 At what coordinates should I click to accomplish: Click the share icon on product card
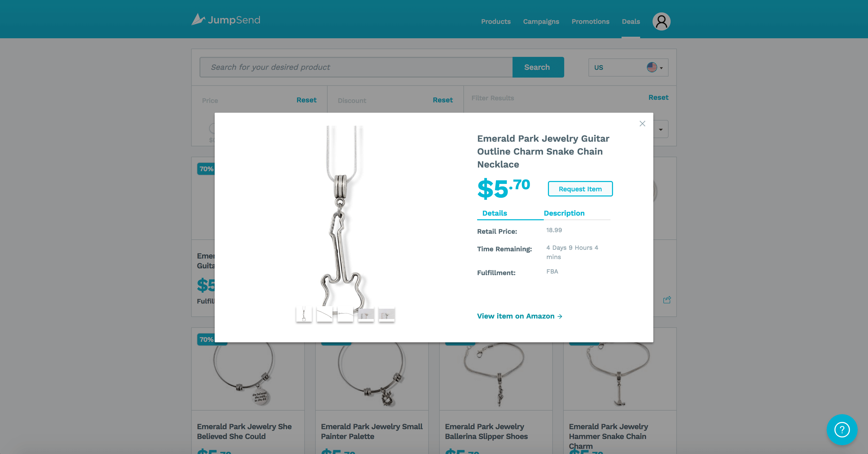point(667,299)
